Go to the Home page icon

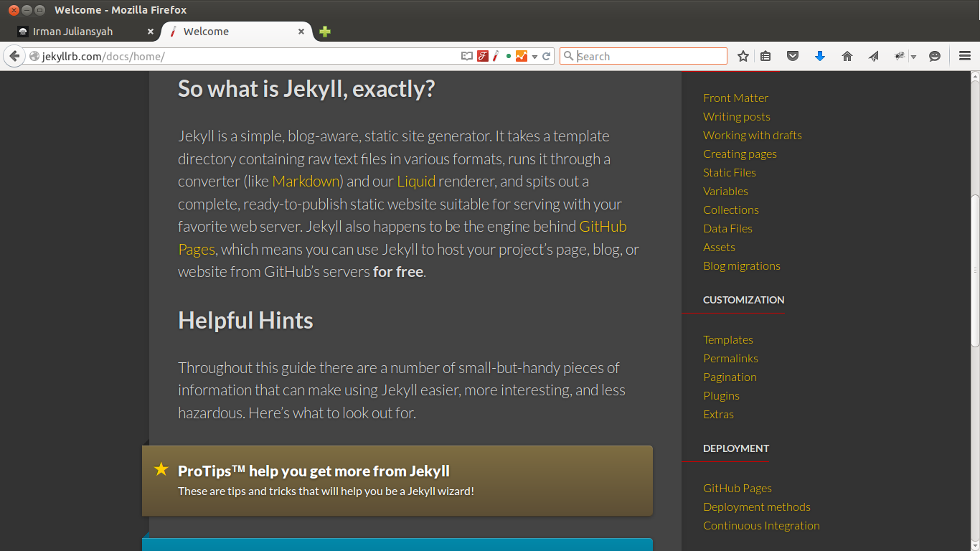pyautogui.click(x=847, y=56)
